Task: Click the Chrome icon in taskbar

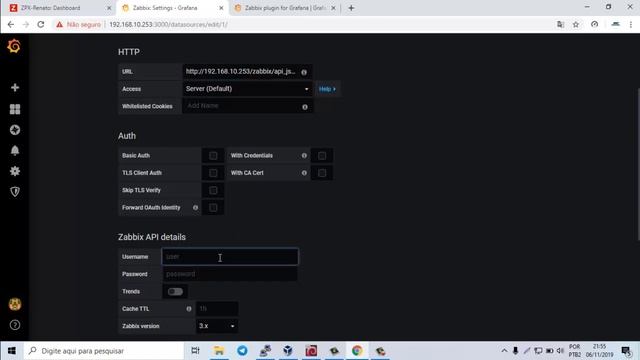Action: pos(357,351)
